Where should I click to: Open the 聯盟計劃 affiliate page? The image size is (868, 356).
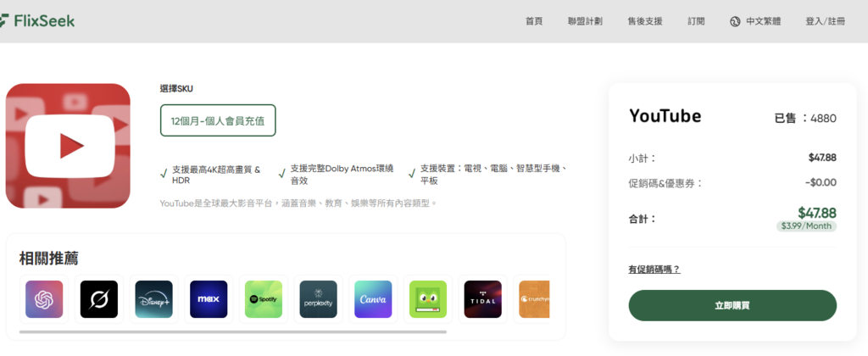coord(585,21)
